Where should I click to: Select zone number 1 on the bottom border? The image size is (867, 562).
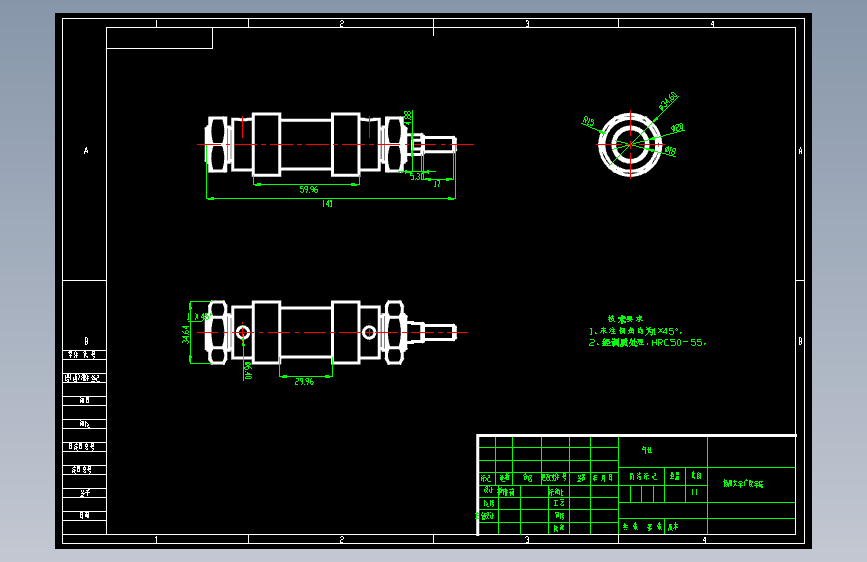pyautogui.click(x=156, y=539)
